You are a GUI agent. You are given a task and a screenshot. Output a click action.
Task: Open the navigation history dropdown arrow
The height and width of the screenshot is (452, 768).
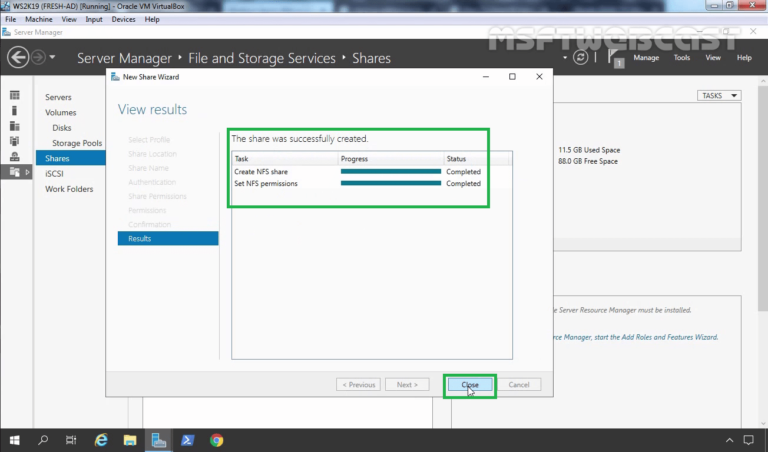[52, 57]
